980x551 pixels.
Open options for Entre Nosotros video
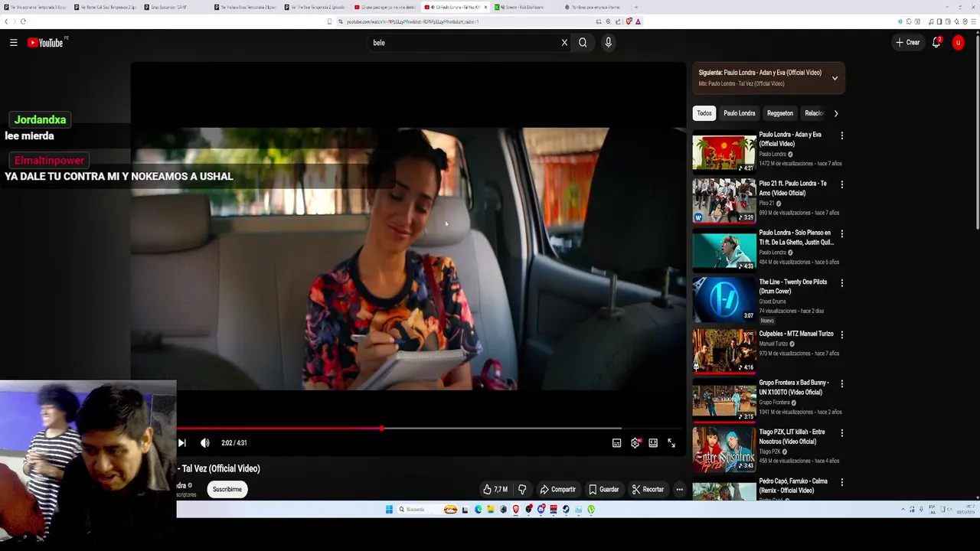tap(841, 433)
